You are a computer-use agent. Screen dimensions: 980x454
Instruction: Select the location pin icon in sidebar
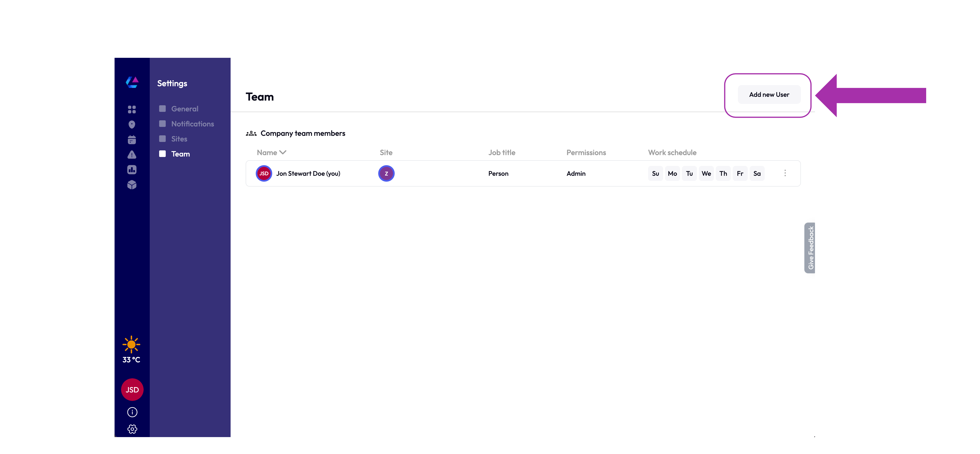(132, 124)
